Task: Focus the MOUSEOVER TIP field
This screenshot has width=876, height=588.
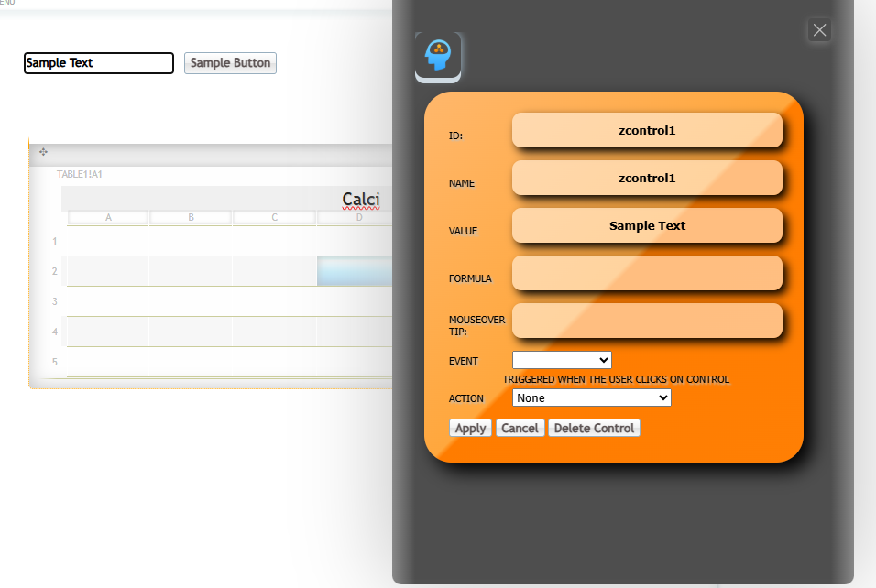Action: 646,321
